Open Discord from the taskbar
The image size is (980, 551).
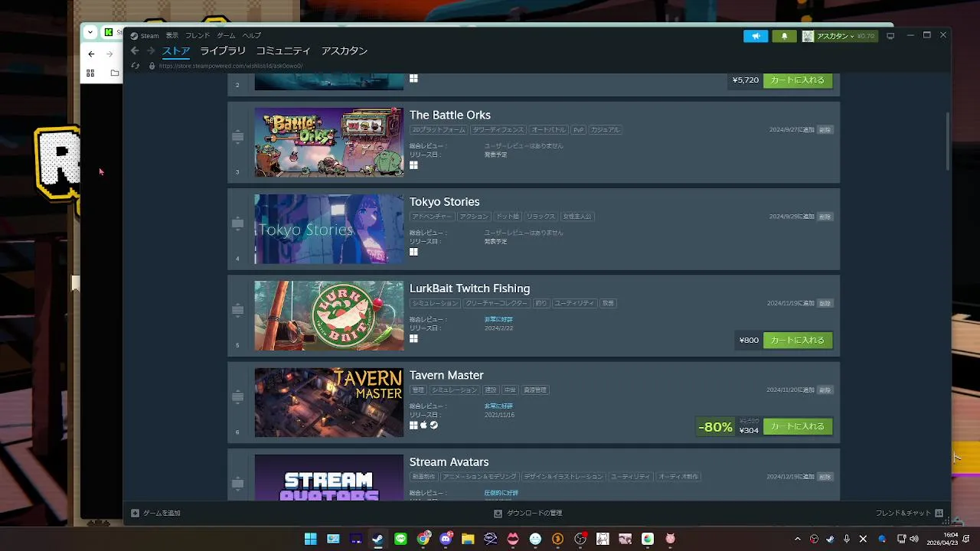446,539
